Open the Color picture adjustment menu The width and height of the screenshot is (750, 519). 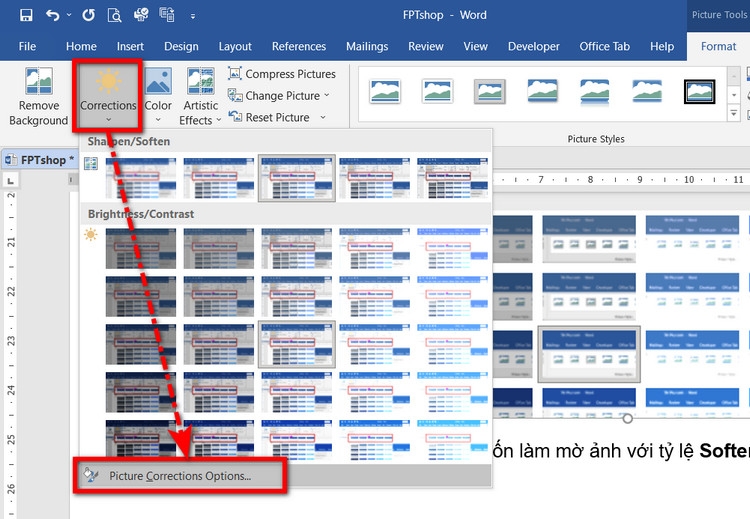[158, 95]
